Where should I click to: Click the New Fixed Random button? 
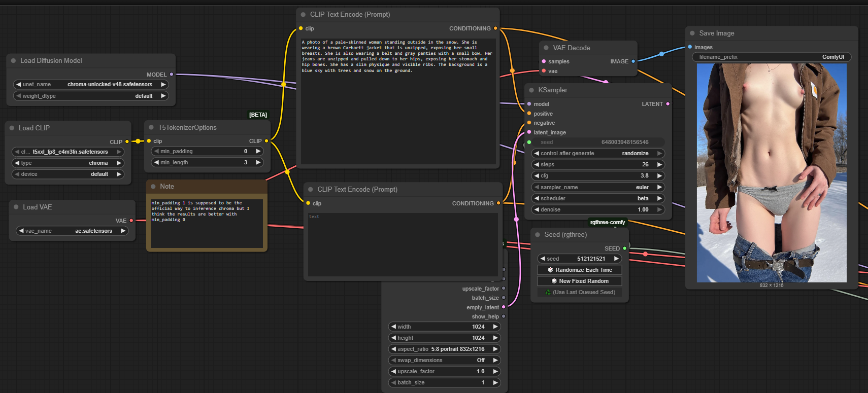pyautogui.click(x=580, y=281)
